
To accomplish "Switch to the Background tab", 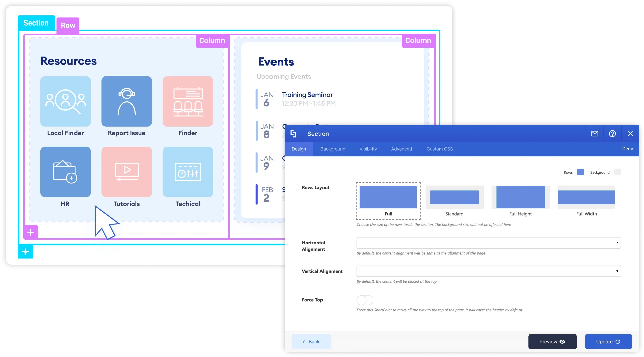I will click(x=333, y=149).
